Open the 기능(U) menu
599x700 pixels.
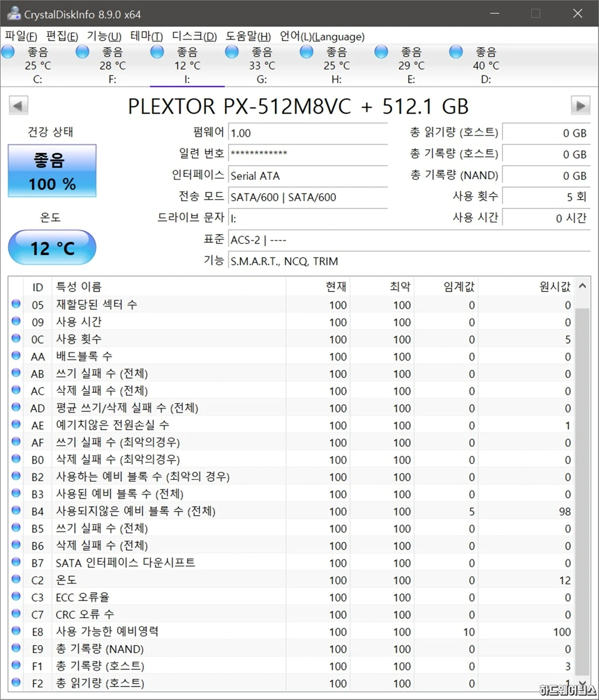[x=104, y=36]
